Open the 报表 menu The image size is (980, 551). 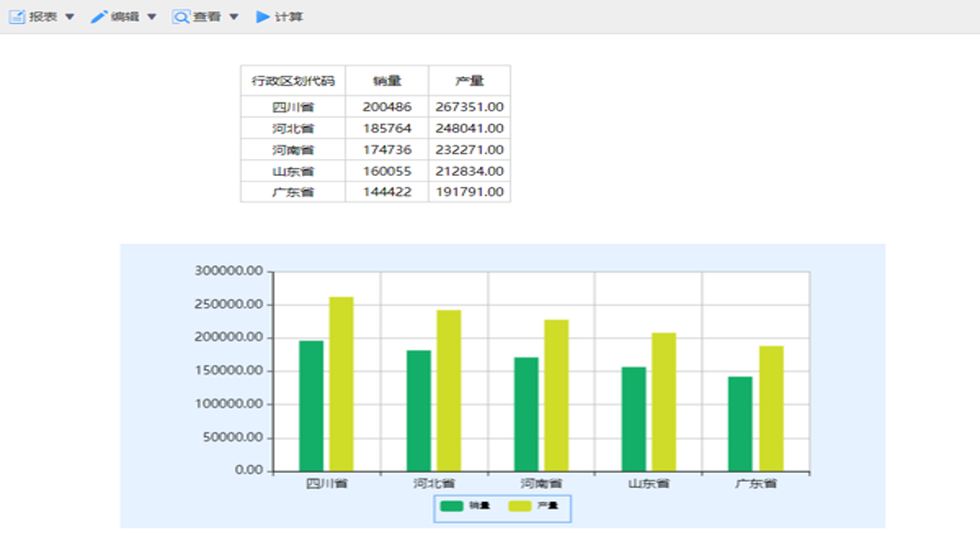(x=42, y=17)
